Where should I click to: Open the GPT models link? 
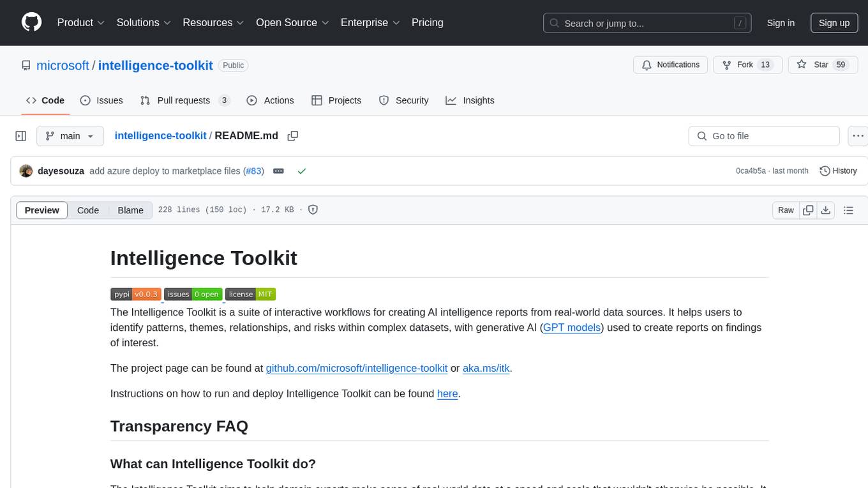click(x=572, y=327)
